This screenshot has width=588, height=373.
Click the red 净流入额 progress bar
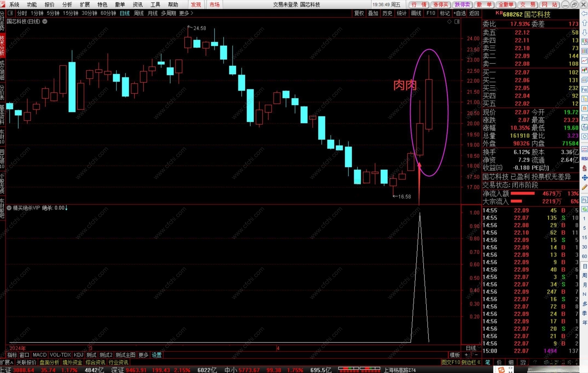click(522, 194)
